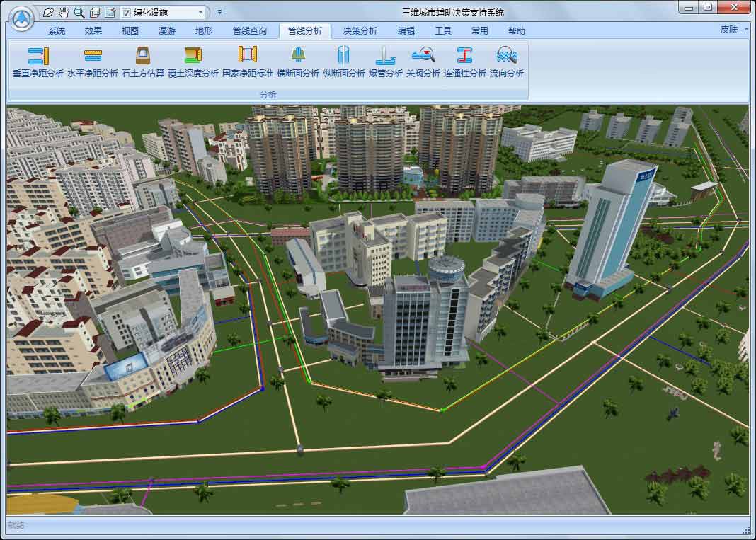Expand the 绿化设施 layer dropdown list

pyautogui.click(x=201, y=13)
